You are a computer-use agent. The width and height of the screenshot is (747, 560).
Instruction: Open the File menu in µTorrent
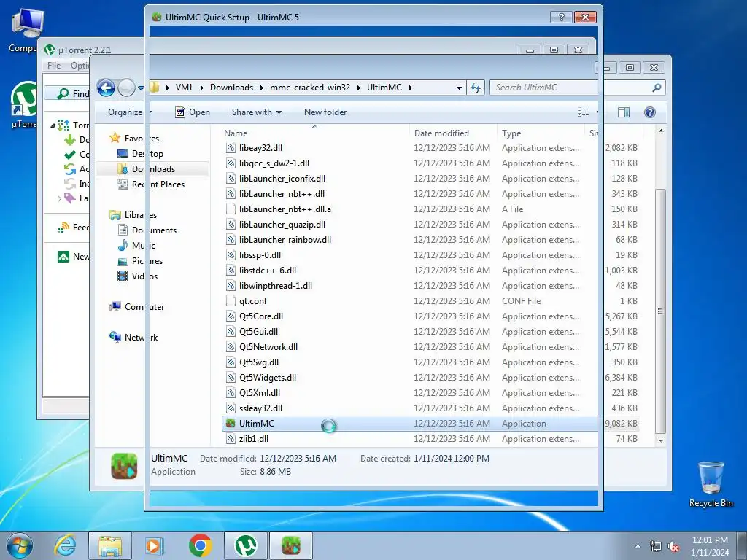pyautogui.click(x=54, y=66)
